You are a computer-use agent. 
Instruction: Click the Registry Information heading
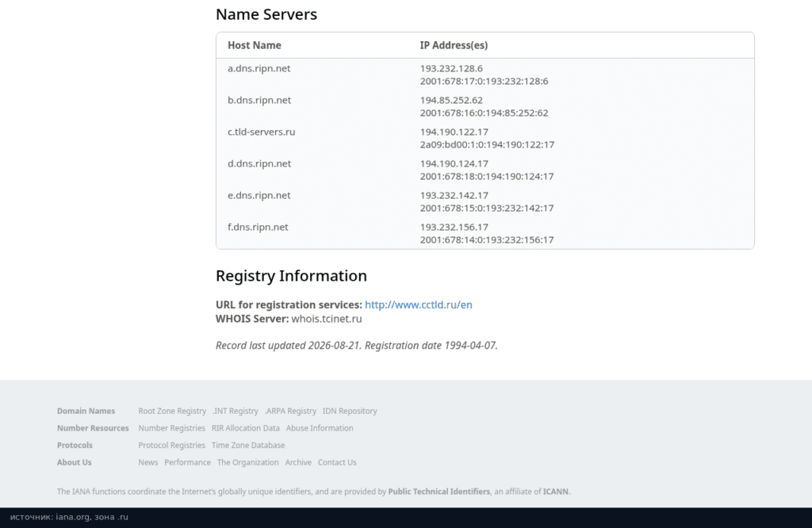pyautogui.click(x=291, y=276)
